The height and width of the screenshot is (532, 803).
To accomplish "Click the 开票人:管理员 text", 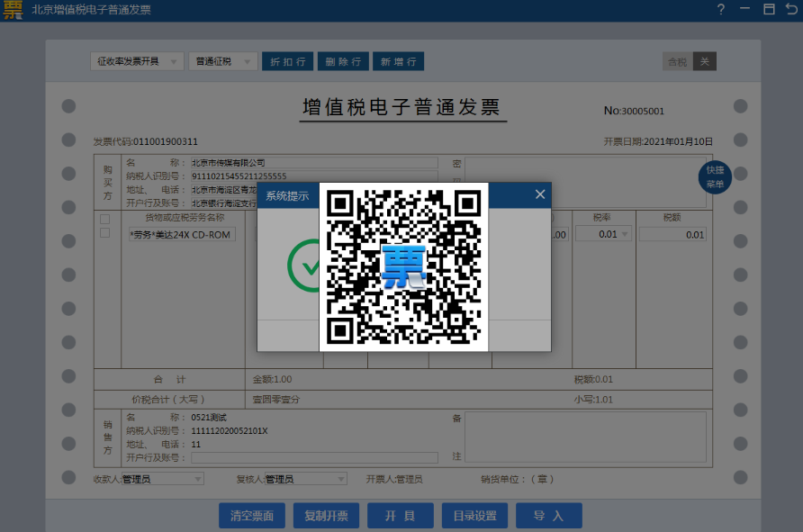I will point(394,479).
